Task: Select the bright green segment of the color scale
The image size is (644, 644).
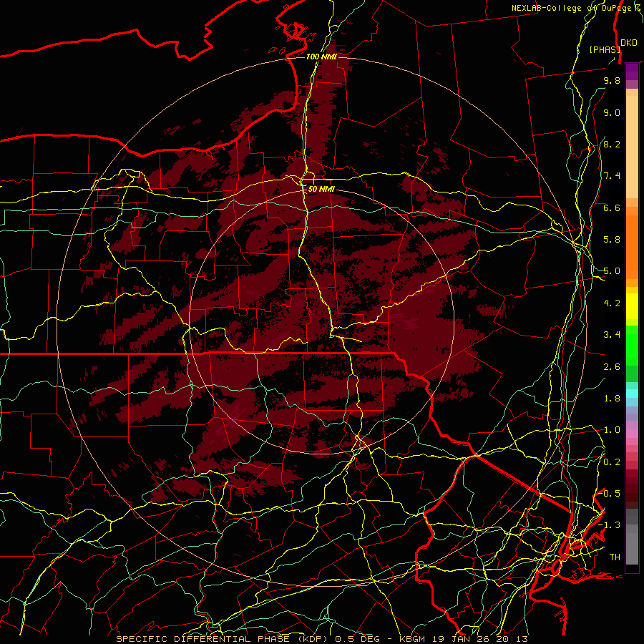Action: coord(632,345)
